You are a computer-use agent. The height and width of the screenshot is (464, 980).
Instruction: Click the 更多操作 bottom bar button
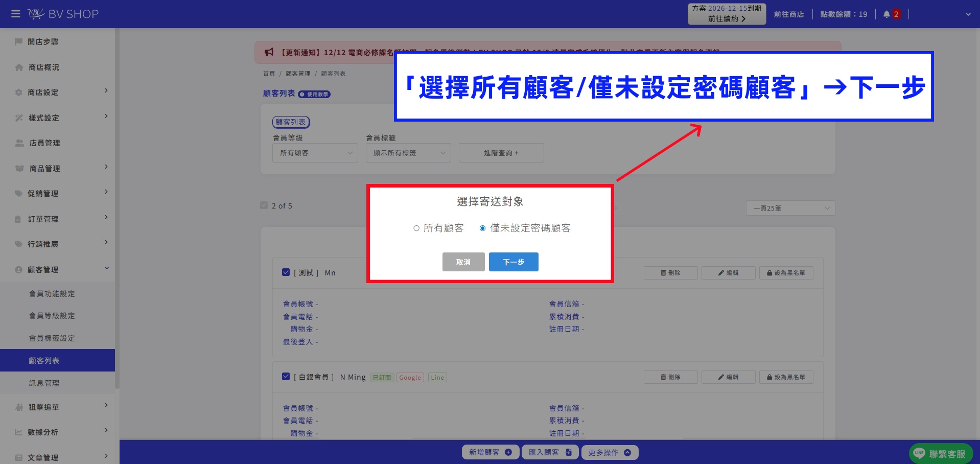point(610,452)
